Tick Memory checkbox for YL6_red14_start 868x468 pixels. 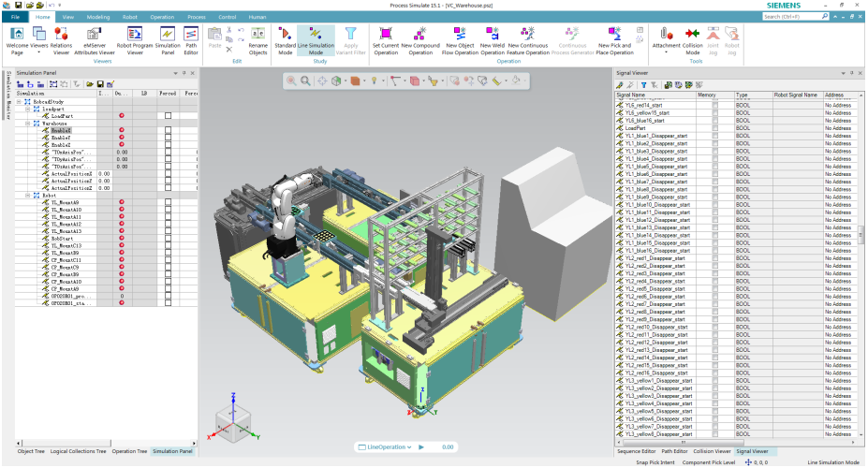(715, 106)
